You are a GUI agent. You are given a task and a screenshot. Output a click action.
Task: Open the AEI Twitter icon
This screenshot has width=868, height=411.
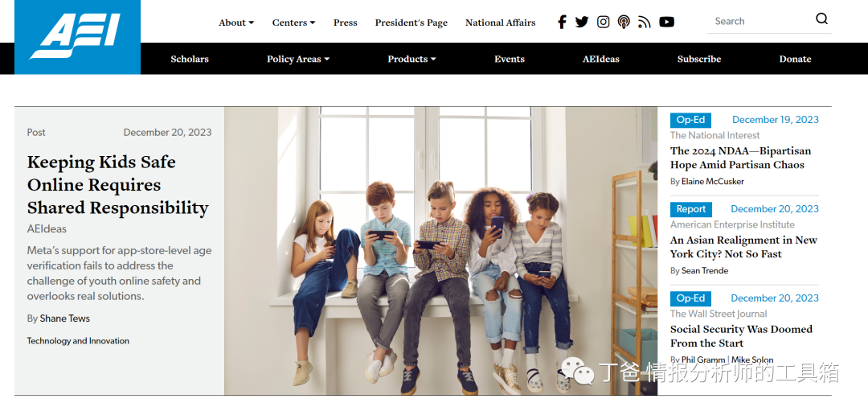(x=582, y=23)
